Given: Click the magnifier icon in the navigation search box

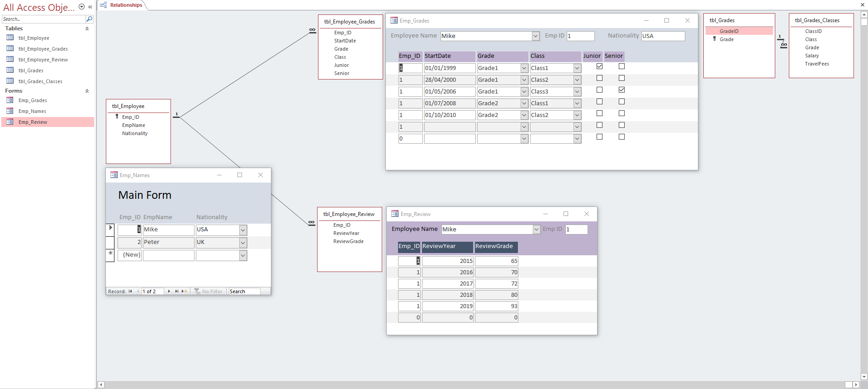Looking at the screenshot, I should (89, 19).
